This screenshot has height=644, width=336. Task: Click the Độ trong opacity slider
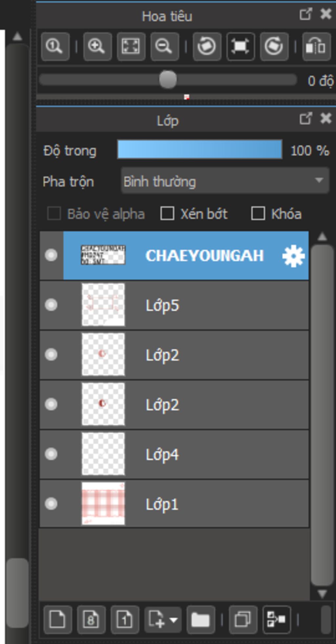(199, 150)
